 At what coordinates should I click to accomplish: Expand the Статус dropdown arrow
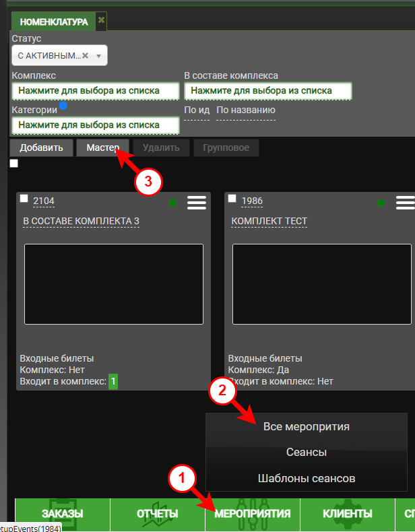pyautogui.click(x=98, y=56)
